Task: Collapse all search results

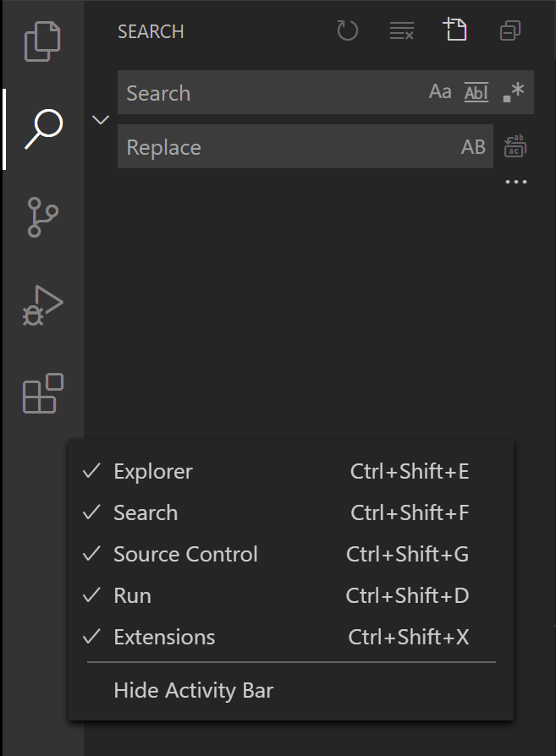Action: point(509,30)
